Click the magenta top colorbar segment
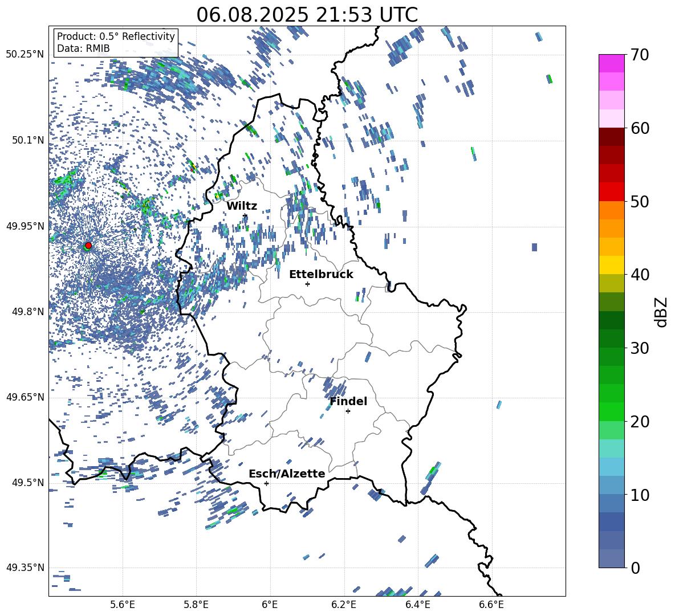Viewport: 675px width, 616px height. [x=611, y=63]
